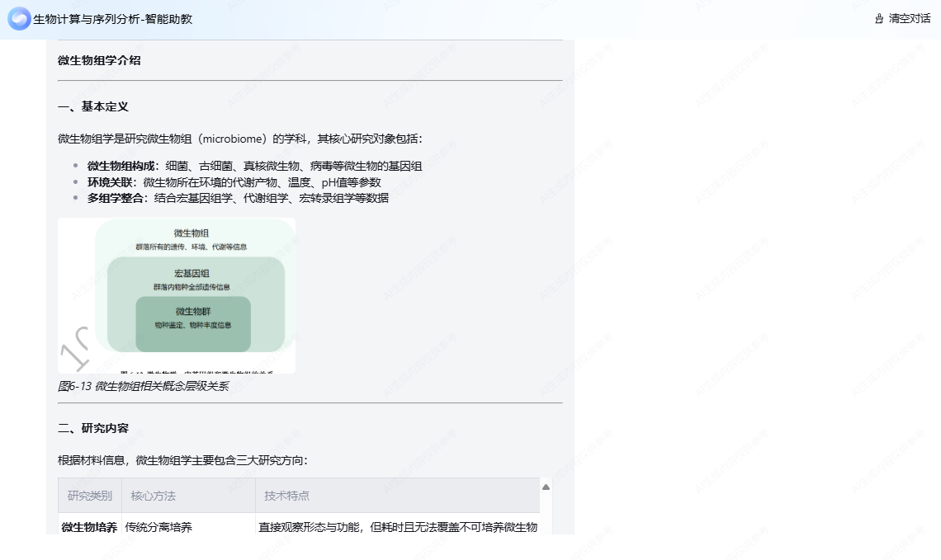Click the 清空对话 button
The image size is (941, 560).
(x=909, y=19)
